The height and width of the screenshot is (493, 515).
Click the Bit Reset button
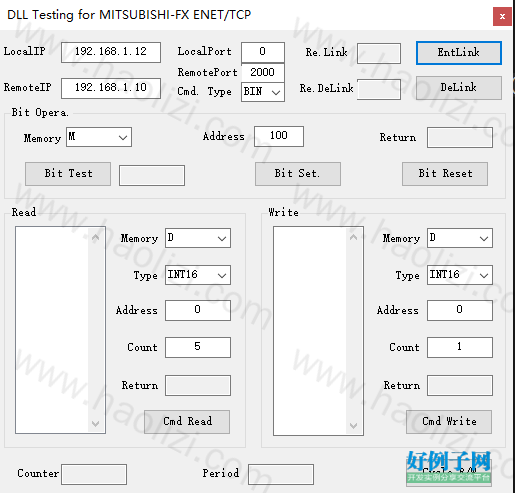445,174
